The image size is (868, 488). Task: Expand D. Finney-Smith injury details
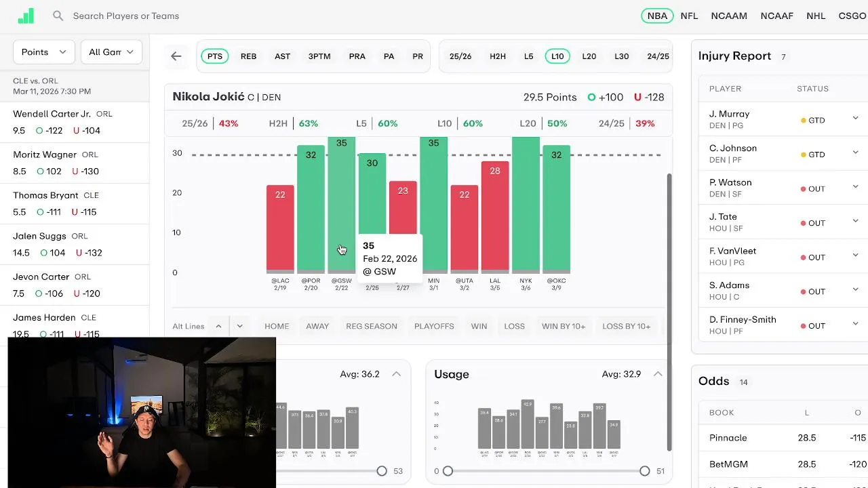click(x=855, y=324)
